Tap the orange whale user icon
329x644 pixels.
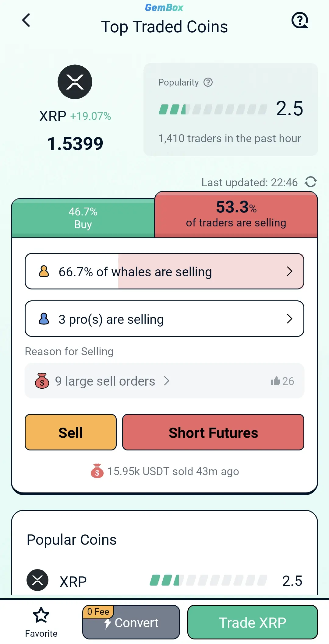point(44,271)
